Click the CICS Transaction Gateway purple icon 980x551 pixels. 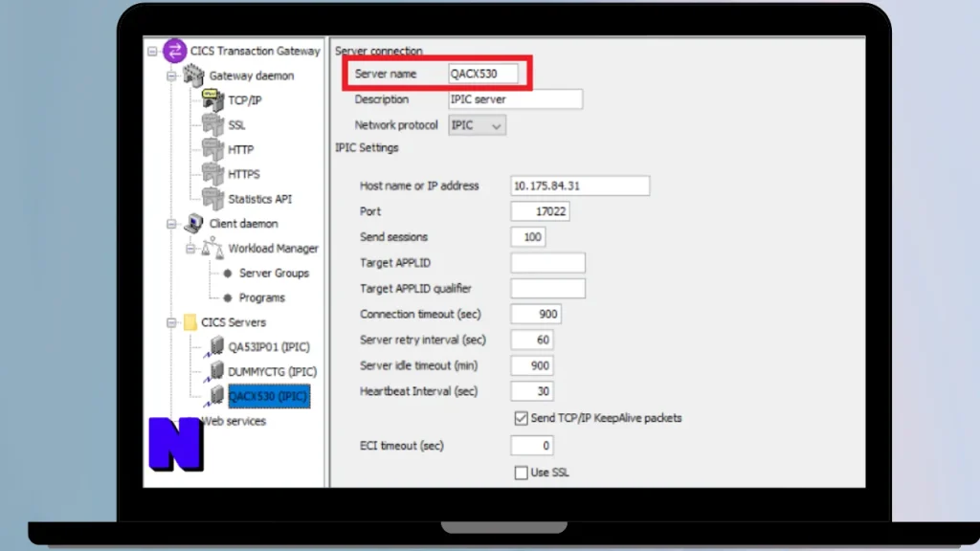coord(175,51)
